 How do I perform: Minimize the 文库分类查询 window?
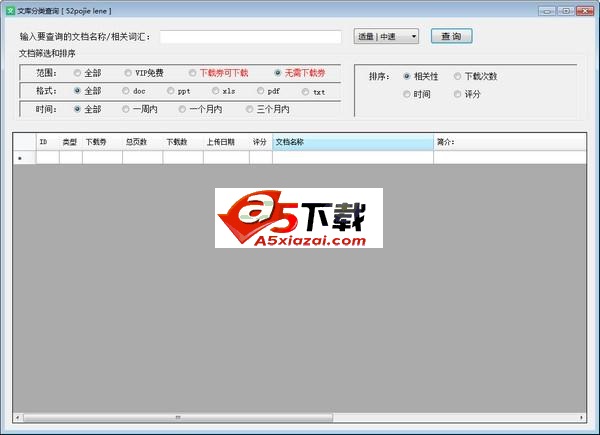point(547,11)
